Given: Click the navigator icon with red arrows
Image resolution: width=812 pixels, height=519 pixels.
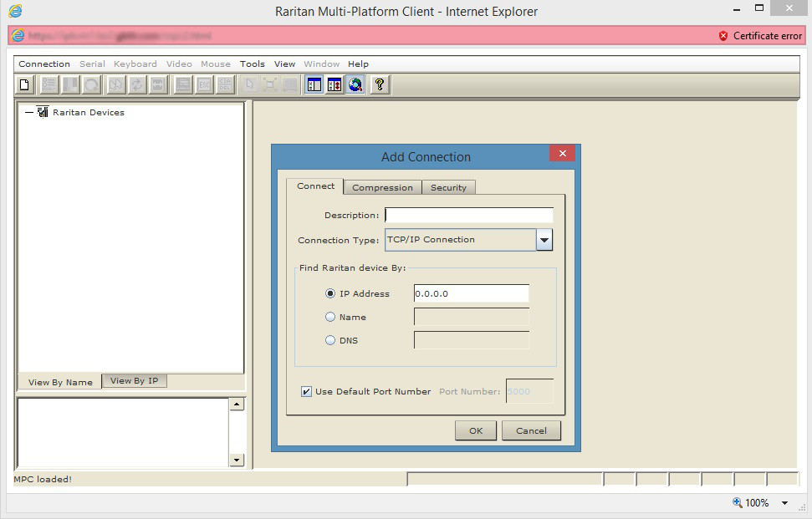Looking at the screenshot, I should point(335,84).
